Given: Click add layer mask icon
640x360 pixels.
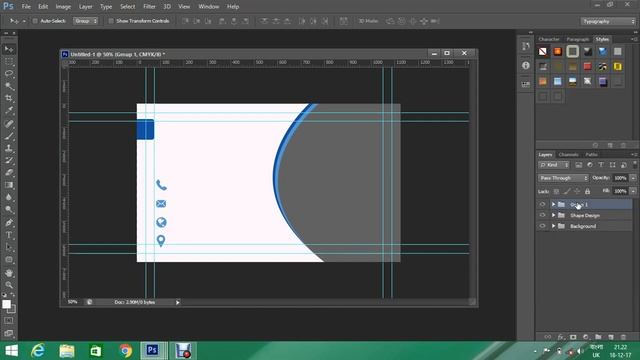Looking at the screenshot, I should [x=573, y=337].
